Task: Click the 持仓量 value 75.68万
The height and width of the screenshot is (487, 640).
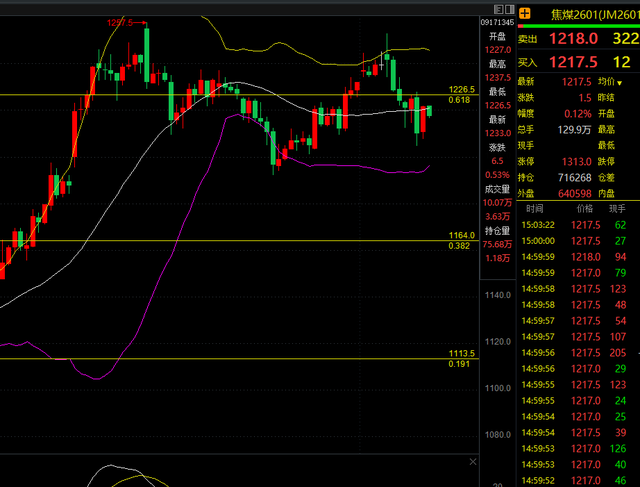Action: [497, 244]
